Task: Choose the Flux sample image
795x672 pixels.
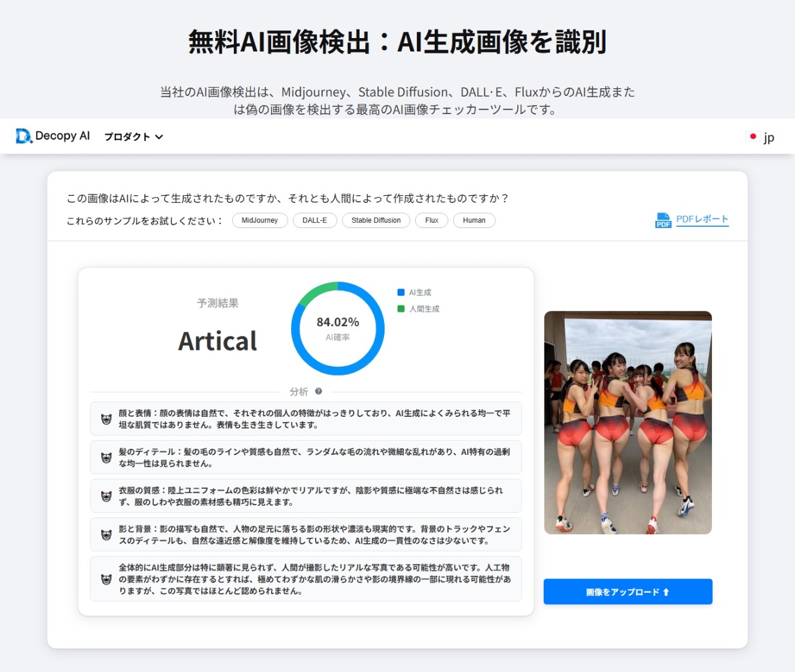Action: click(x=432, y=220)
